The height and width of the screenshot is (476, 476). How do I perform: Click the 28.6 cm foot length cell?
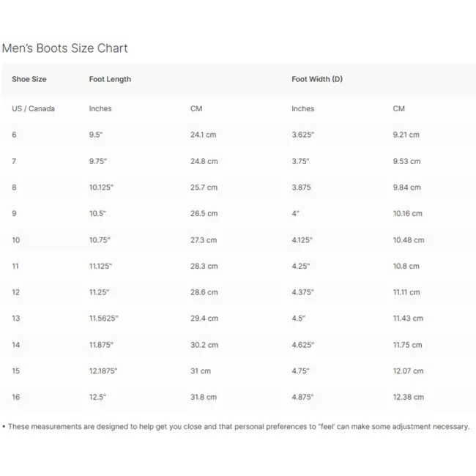click(x=204, y=292)
